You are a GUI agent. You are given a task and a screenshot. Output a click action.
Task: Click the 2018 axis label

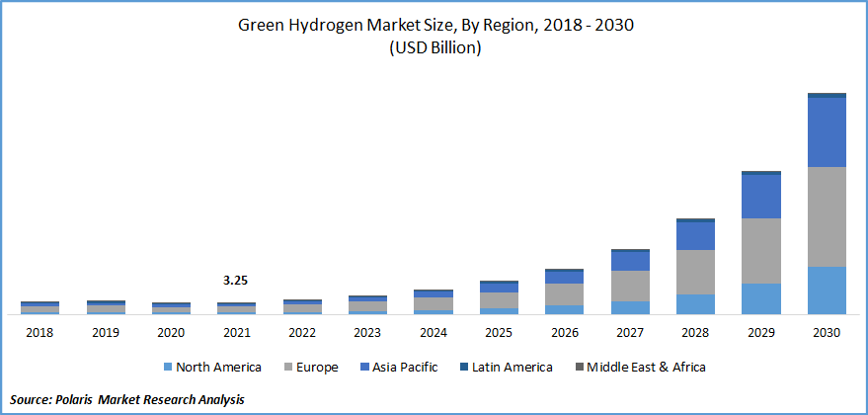pyautogui.click(x=39, y=333)
